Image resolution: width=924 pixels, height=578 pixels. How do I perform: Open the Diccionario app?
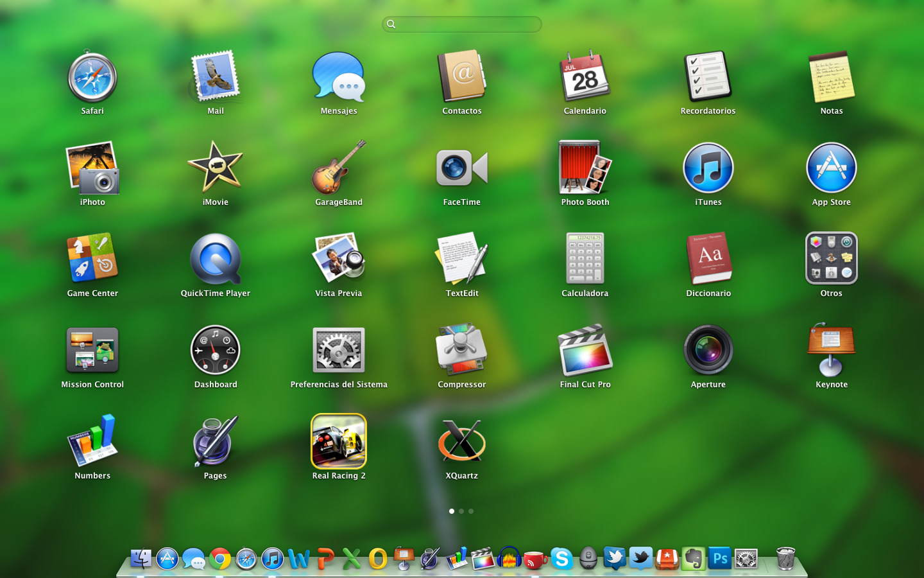click(708, 259)
